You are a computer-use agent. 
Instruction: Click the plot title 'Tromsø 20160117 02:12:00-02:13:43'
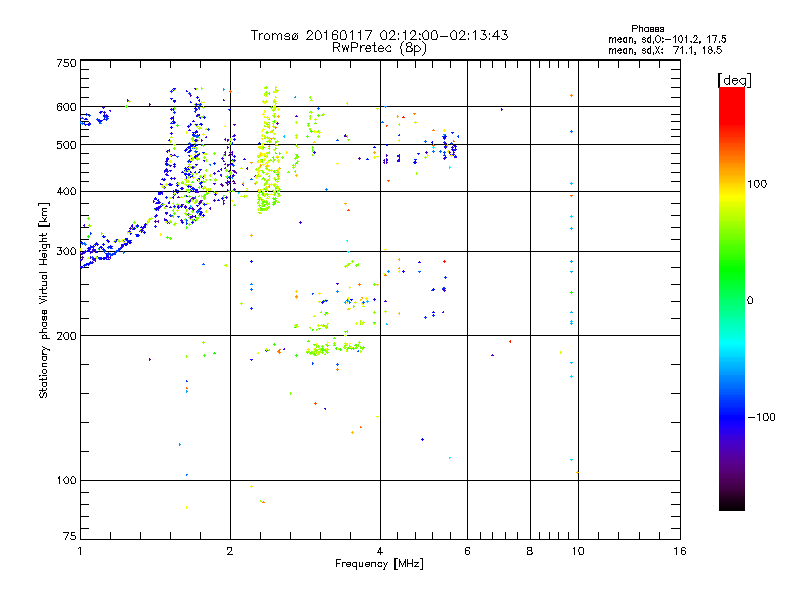(x=379, y=35)
